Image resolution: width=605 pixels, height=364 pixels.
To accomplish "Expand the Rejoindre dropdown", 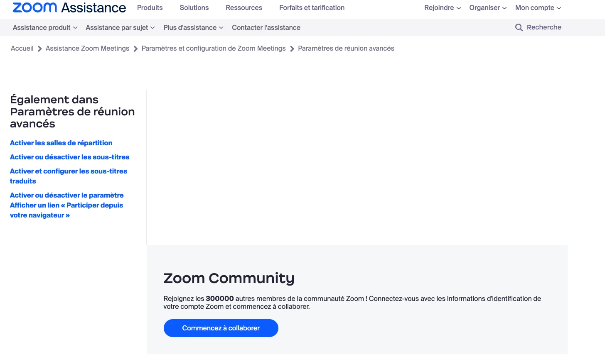I will tap(443, 7).
